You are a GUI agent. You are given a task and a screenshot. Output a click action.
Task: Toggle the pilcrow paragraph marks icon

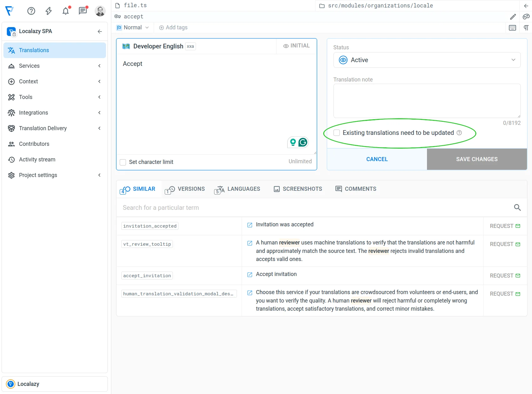[x=526, y=28]
